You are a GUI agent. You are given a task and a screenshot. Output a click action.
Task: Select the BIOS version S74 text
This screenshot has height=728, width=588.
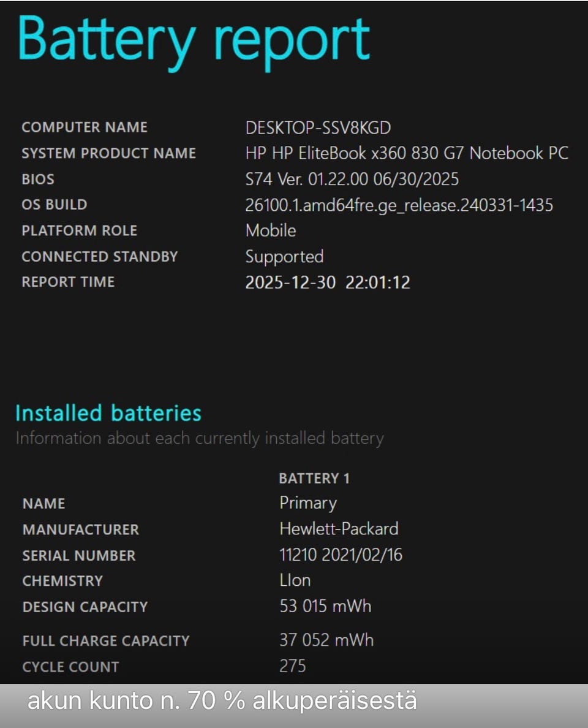tap(352, 179)
